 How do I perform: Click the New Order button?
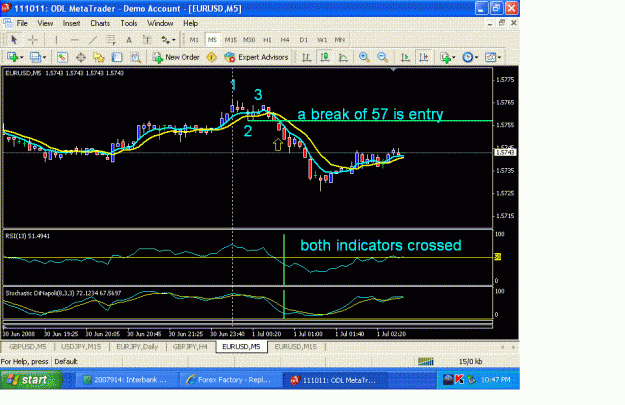(176, 57)
